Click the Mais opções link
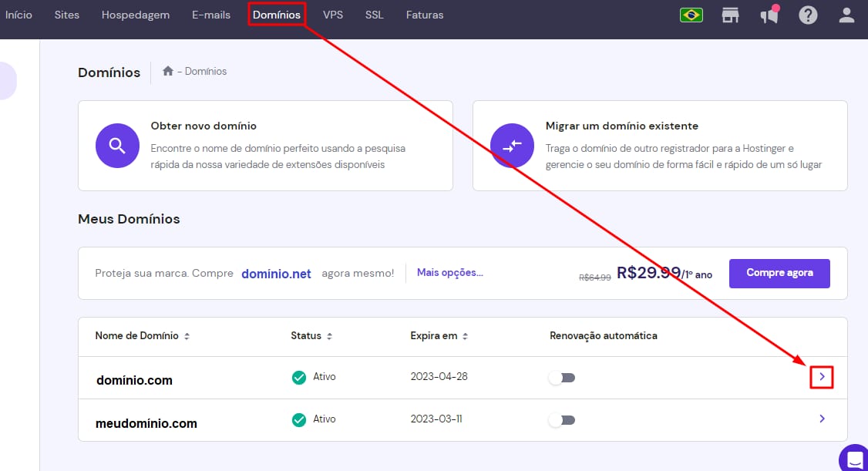The height and width of the screenshot is (471, 868). (449, 272)
